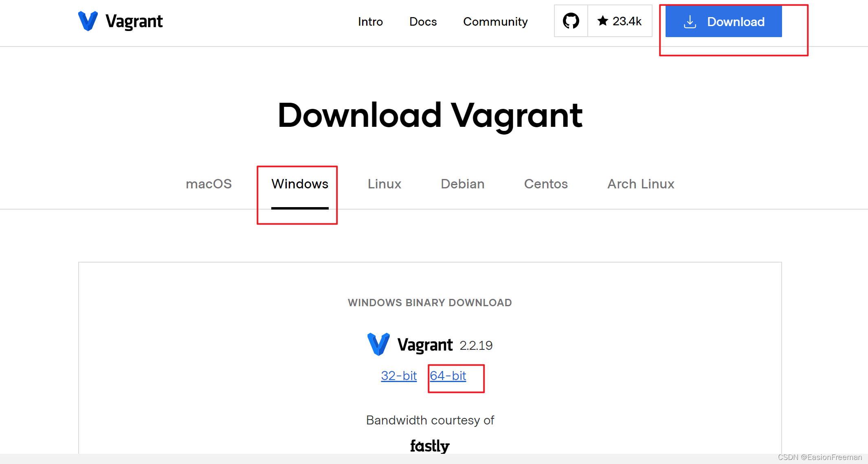Click the Intro navigation link
This screenshot has width=868, height=464.
tap(370, 22)
